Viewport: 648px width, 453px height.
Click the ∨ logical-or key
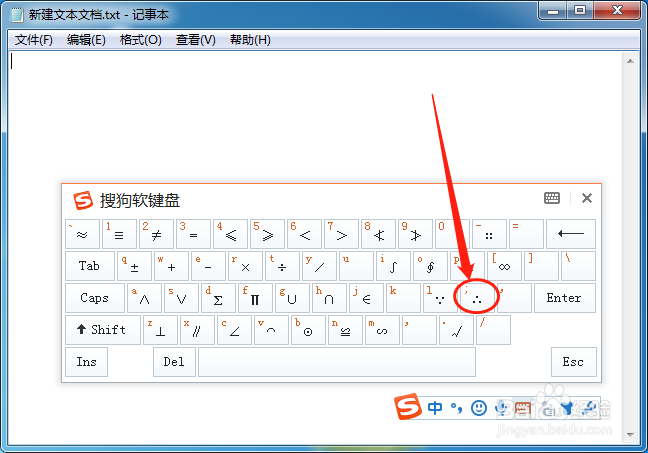tap(181, 298)
